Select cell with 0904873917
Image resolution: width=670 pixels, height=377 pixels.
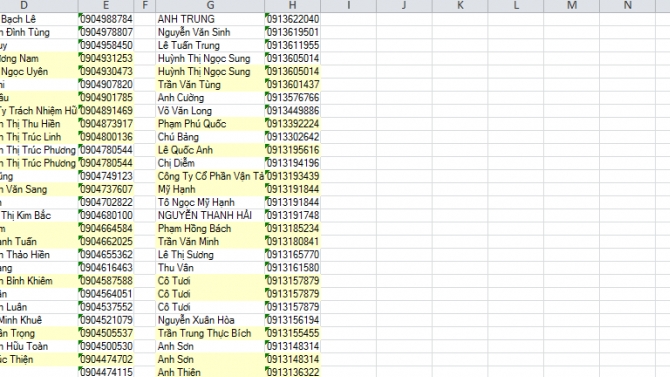click(x=106, y=124)
